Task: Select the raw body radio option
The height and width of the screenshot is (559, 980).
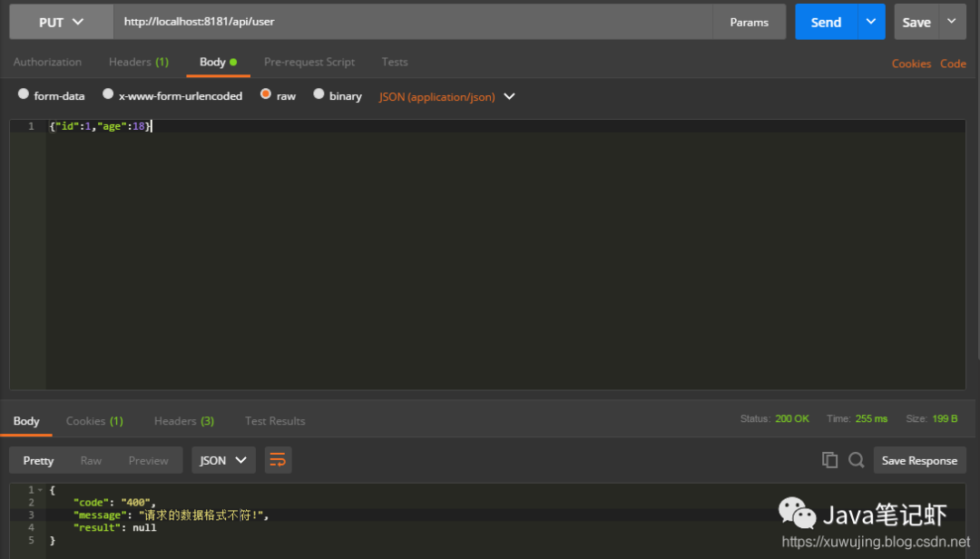Action: (266, 93)
